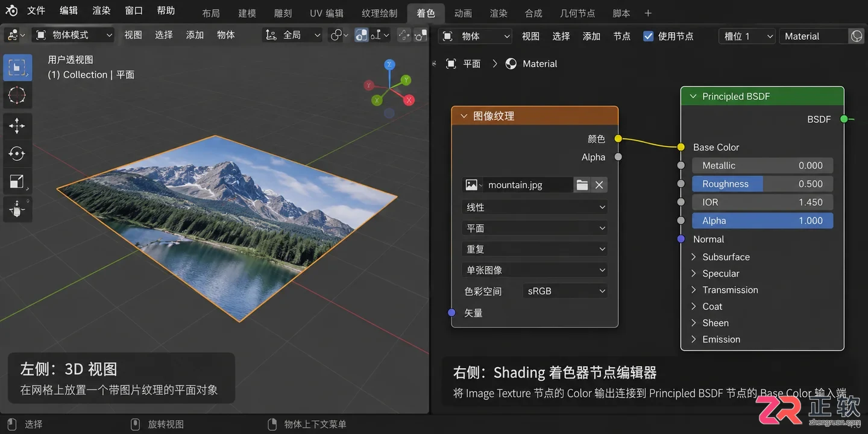Click the green Y axis gizmo handle

click(406, 80)
